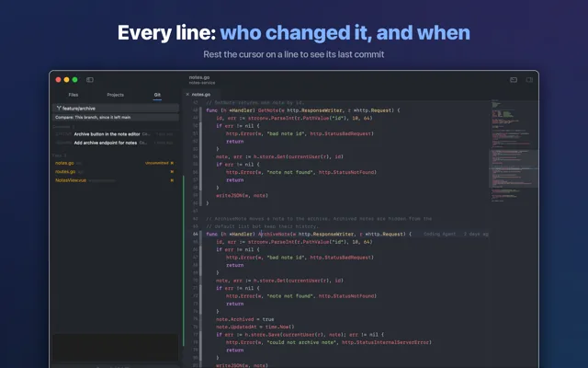Click the '// ArchiveNote moves a note' comment
Viewport: 588px width, 368px height.
(x=319, y=219)
